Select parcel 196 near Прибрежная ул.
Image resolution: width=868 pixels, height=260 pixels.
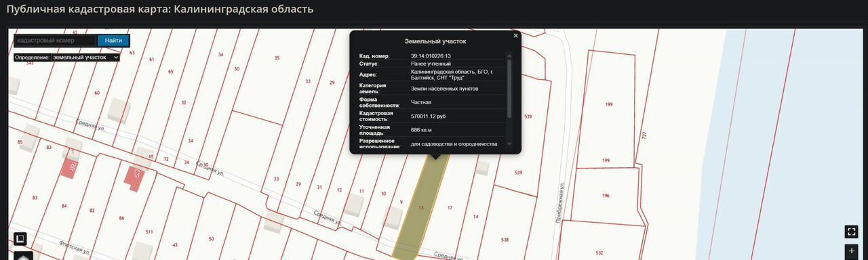point(606,196)
